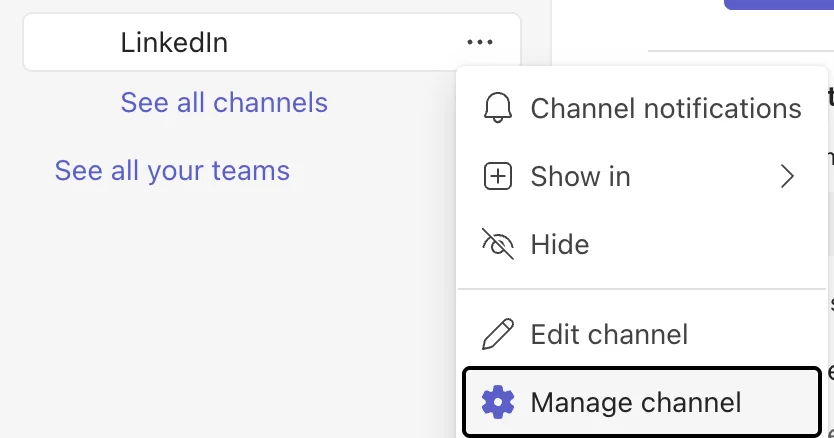
Task: Open See all your teams link
Action: pyautogui.click(x=172, y=170)
